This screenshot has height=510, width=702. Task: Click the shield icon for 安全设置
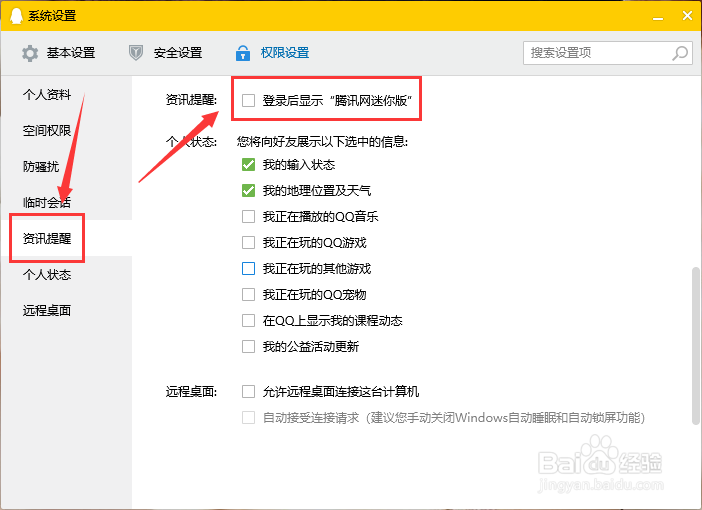pos(136,53)
